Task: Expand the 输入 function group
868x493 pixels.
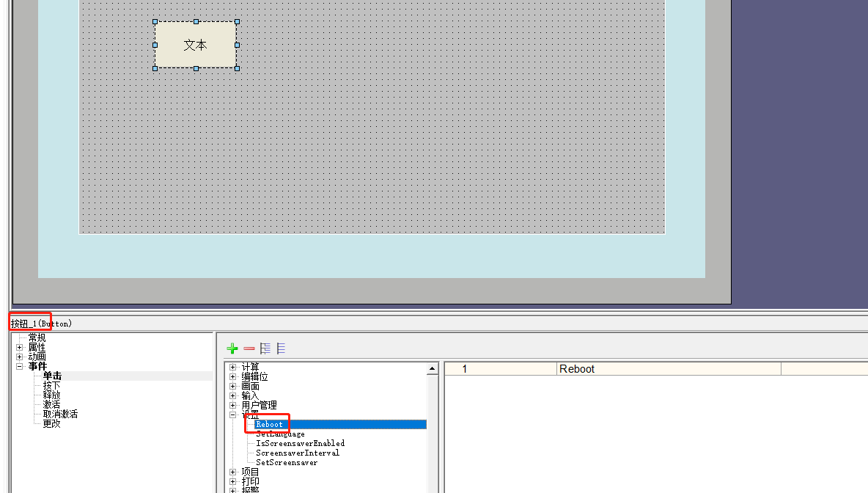Action: pyautogui.click(x=232, y=395)
